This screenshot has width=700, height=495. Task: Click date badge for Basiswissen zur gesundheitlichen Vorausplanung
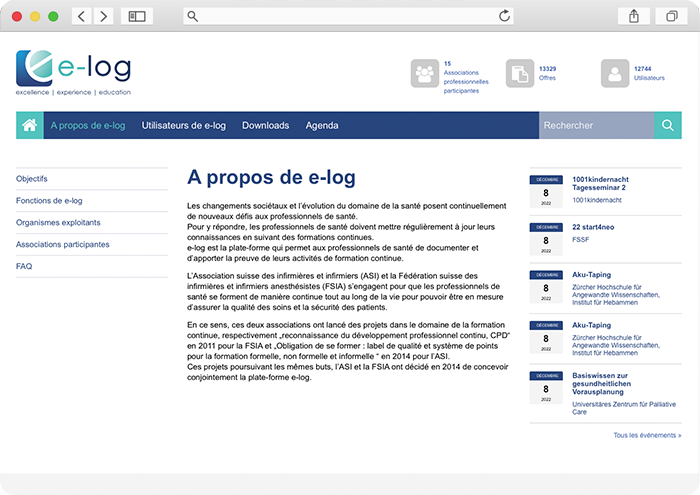pyautogui.click(x=546, y=388)
